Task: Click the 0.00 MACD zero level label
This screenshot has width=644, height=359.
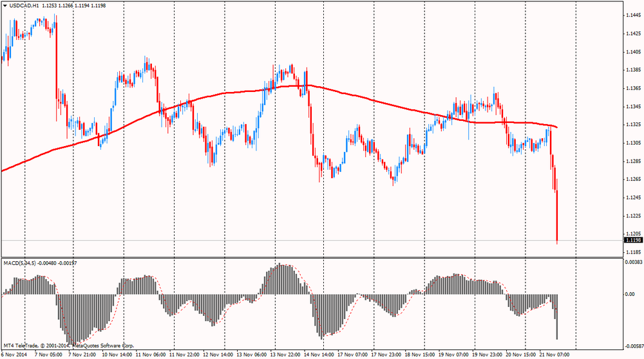Action: pos(630,294)
